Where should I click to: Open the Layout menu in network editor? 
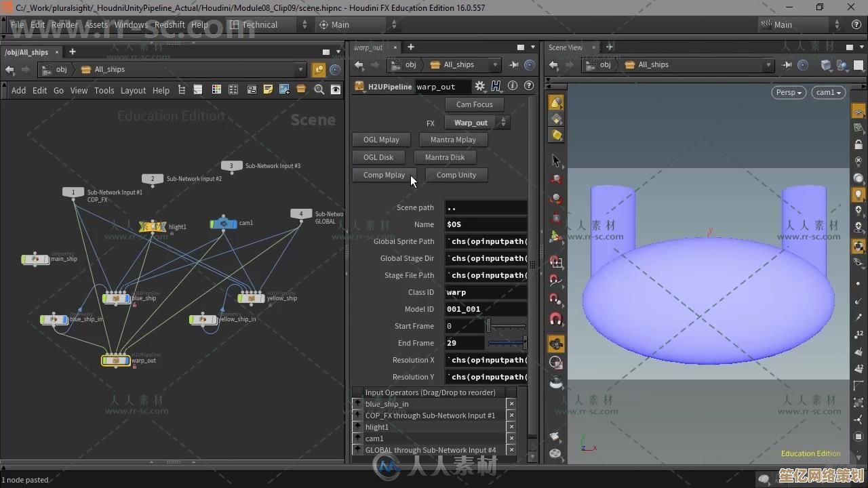133,90
